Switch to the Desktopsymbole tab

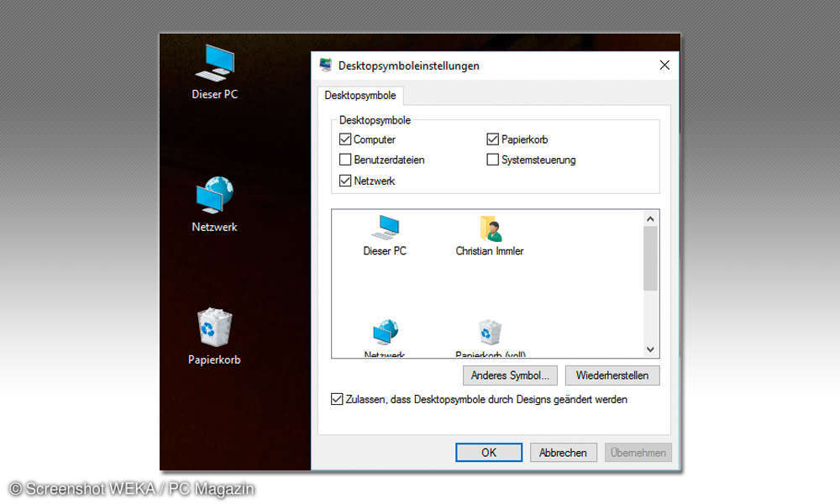click(x=360, y=95)
